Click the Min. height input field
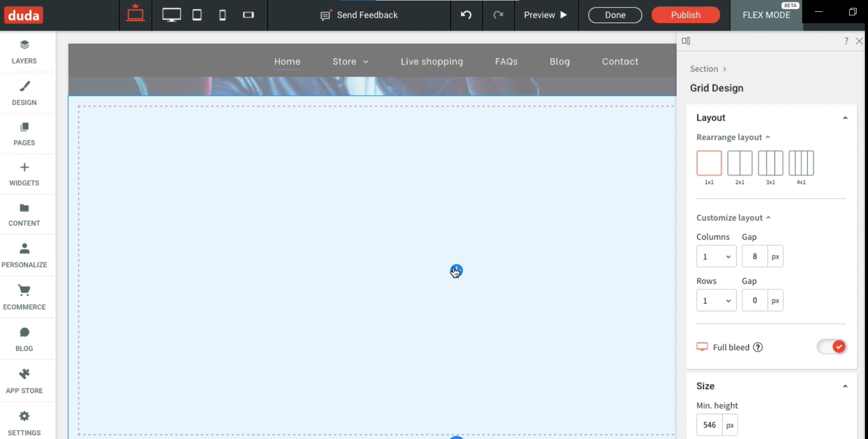The image size is (868, 439). [x=709, y=425]
